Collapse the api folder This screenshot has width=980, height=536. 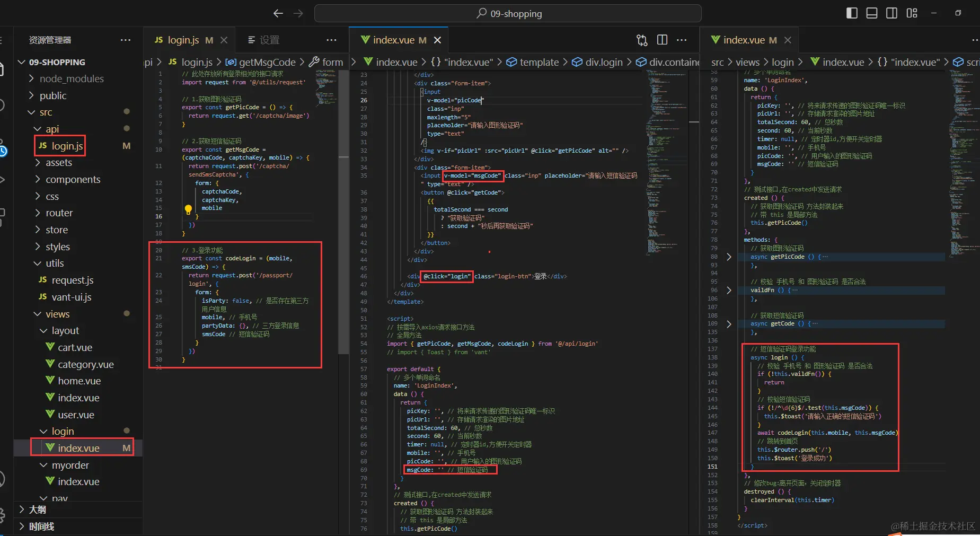point(52,129)
